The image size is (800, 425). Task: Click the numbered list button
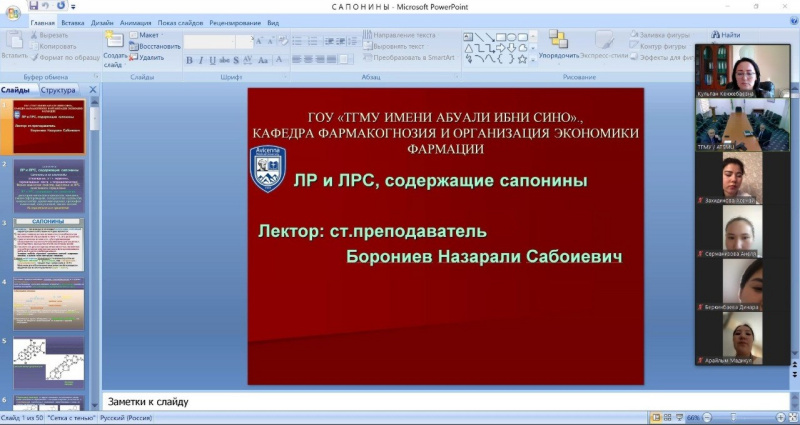point(312,41)
